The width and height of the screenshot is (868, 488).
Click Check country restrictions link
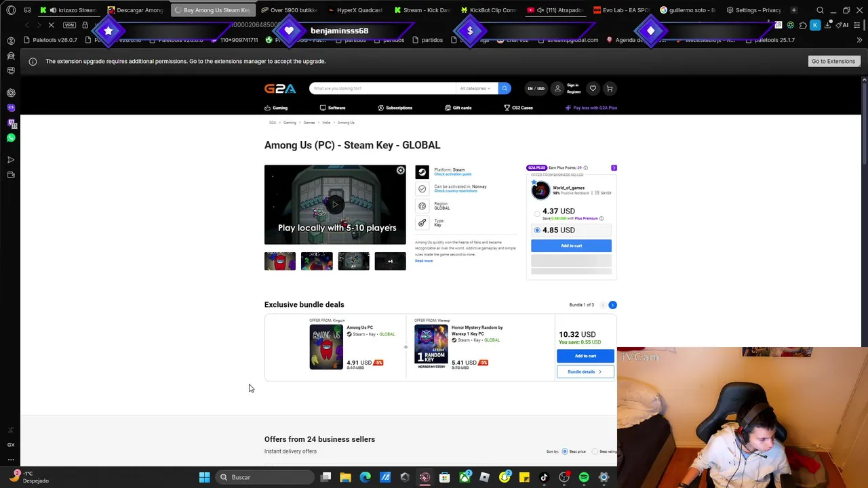pos(456,191)
